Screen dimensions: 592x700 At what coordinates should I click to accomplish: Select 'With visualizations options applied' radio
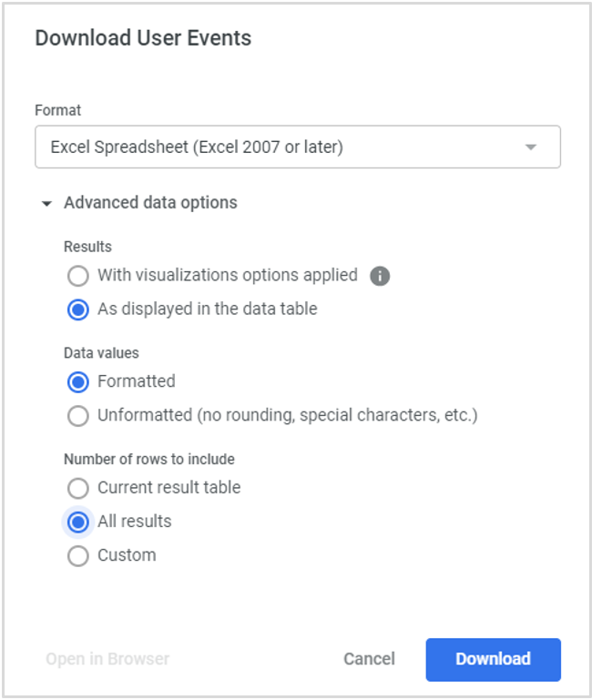coord(78,275)
